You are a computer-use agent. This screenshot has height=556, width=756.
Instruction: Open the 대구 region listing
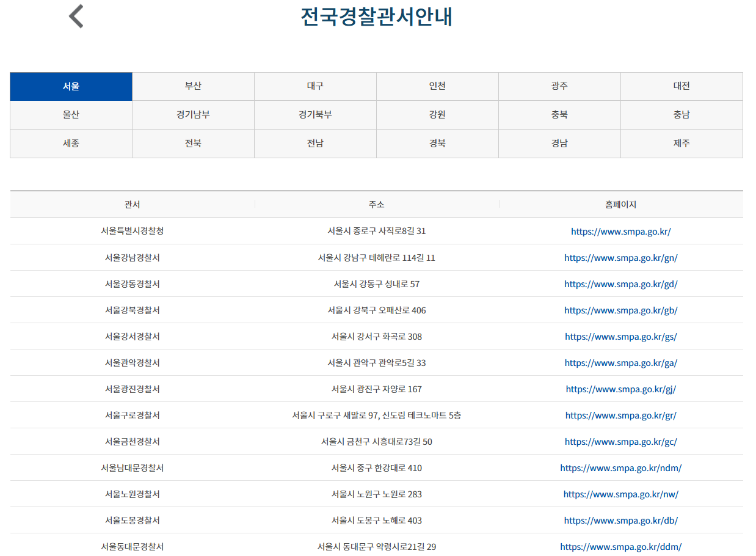(315, 86)
